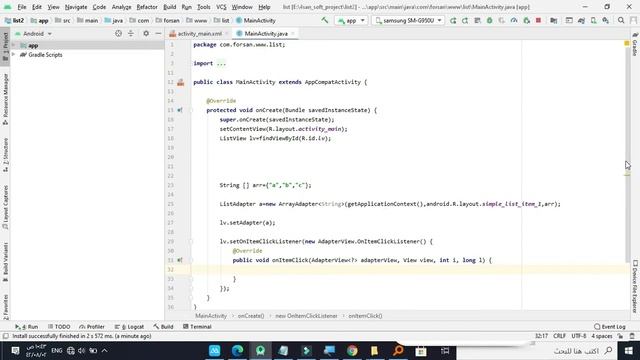
Task: Click the override gutter icon beside onCreate
Action: coord(180,110)
